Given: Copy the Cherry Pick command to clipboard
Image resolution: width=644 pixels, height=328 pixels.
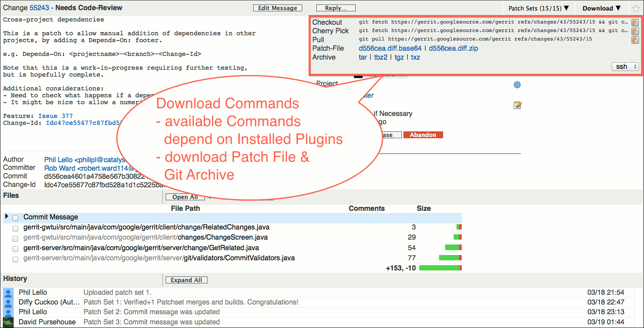Looking at the screenshot, I should click(x=635, y=31).
